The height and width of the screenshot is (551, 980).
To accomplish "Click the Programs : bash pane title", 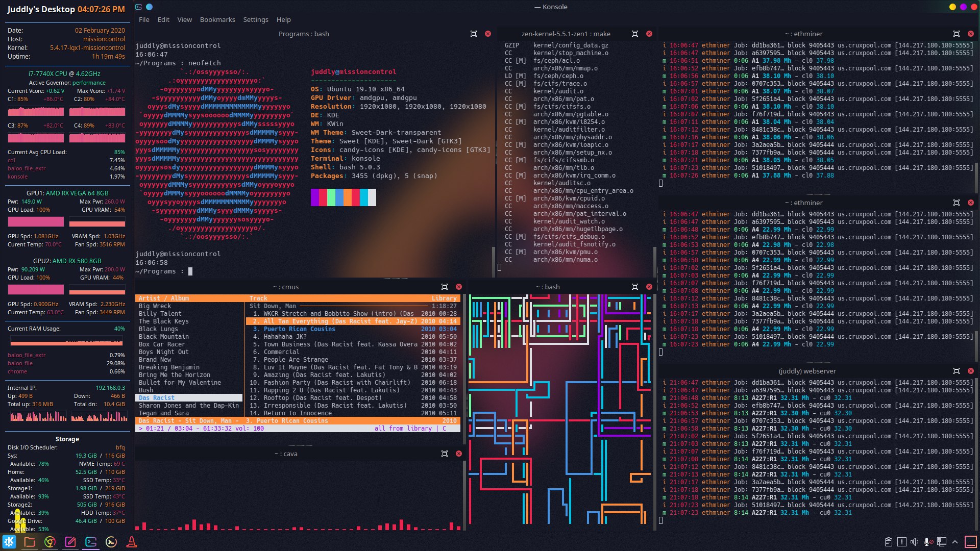I will [304, 34].
